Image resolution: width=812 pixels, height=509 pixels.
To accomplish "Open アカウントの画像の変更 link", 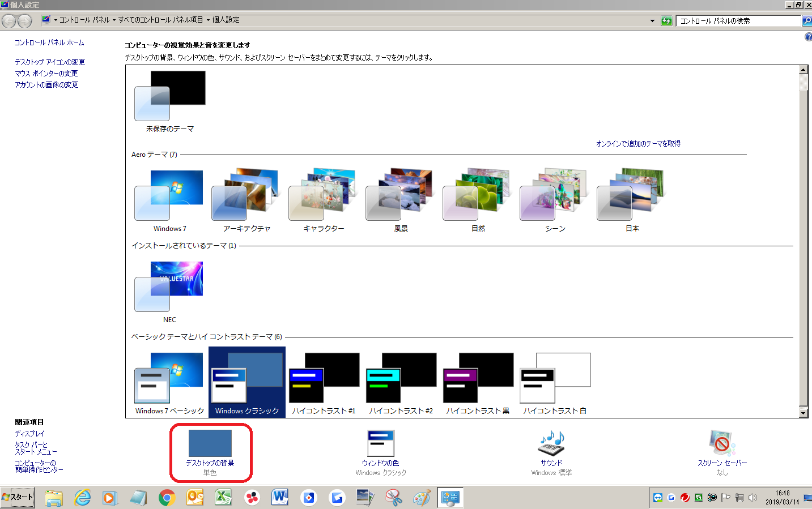I will point(46,85).
